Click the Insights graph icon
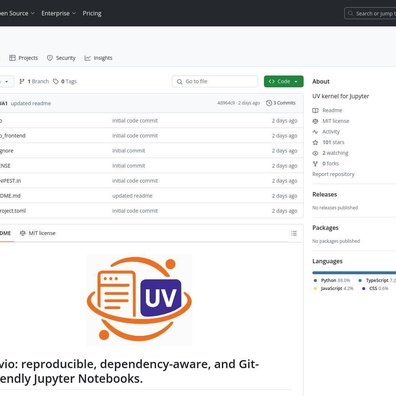 pos(87,58)
